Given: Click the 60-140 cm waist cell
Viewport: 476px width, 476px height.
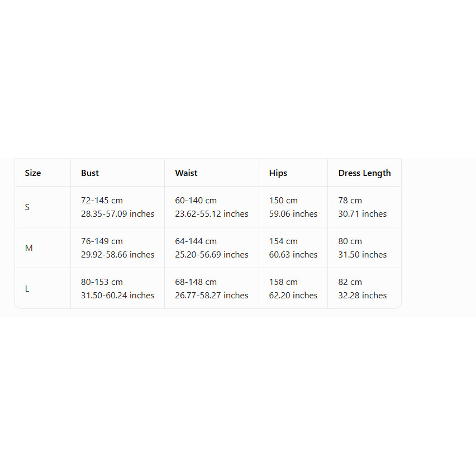Looking at the screenshot, I should tap(212, 207).
